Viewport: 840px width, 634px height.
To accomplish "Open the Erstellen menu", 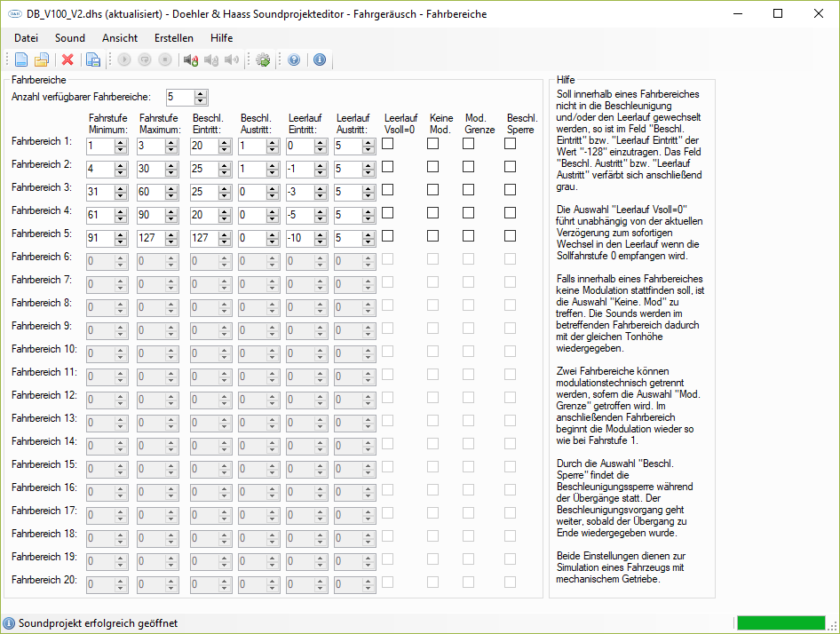I will (x=174, y=38).
